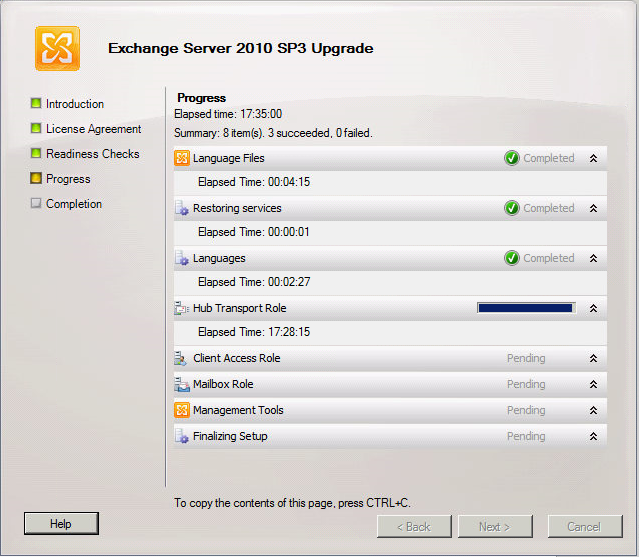Viewport: 639px width, 557px height.
Task: Select the Completion step in sidebar
Action: pos(74,204)
